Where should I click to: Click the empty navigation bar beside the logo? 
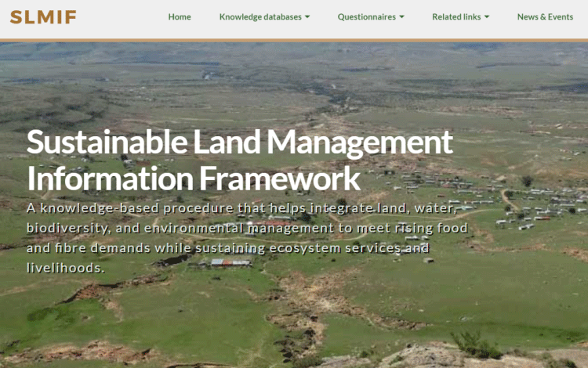tap(120, 17)
